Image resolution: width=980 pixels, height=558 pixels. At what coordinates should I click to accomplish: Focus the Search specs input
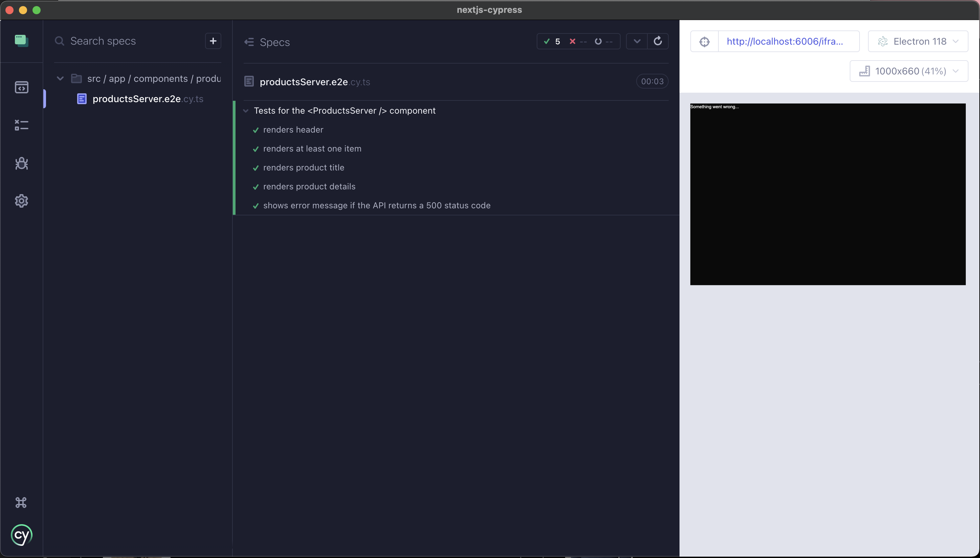click(130, 41)
